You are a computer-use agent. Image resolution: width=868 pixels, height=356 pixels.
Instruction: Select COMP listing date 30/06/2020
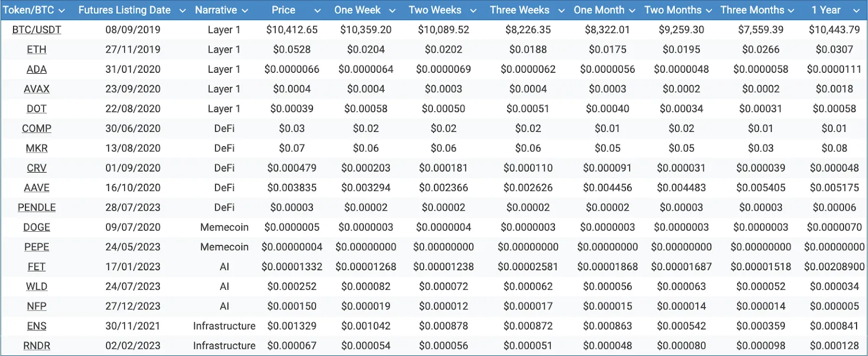pos(133,129)
